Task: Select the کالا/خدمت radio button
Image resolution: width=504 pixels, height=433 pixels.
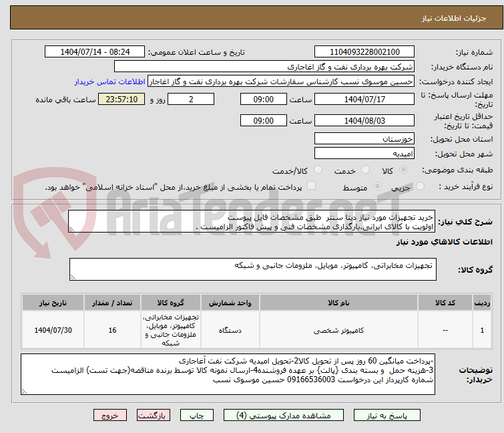Action: tap(318, 170)
